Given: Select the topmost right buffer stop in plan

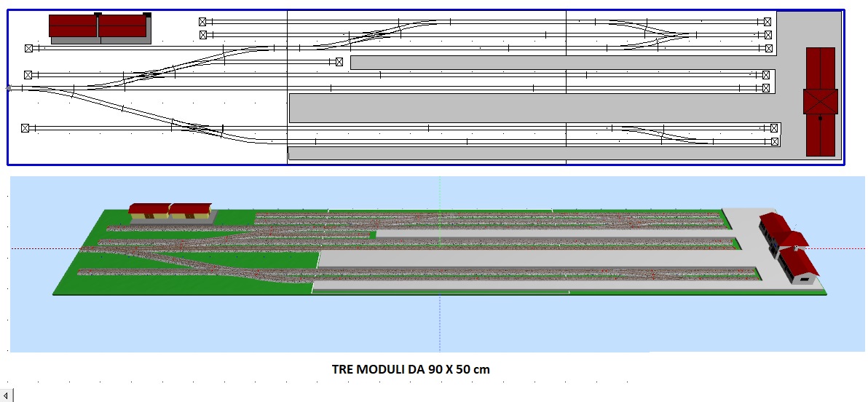Looking at the screenshot, I should coord(768,22).
